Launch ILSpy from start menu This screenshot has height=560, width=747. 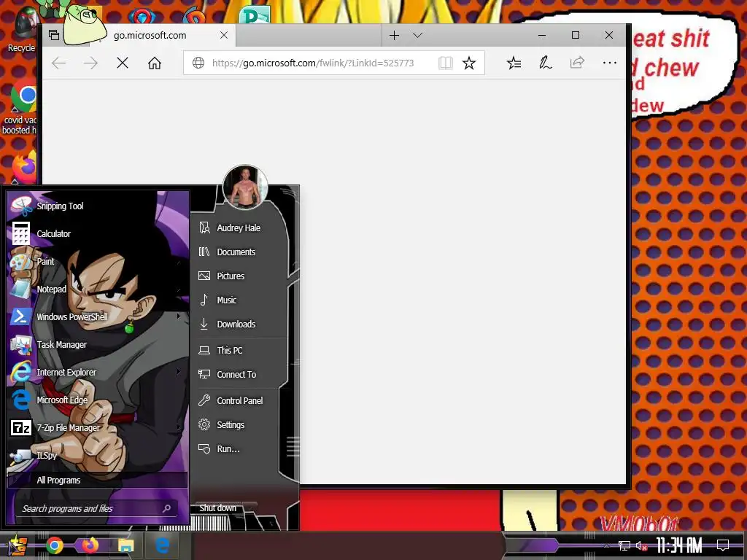98,455
